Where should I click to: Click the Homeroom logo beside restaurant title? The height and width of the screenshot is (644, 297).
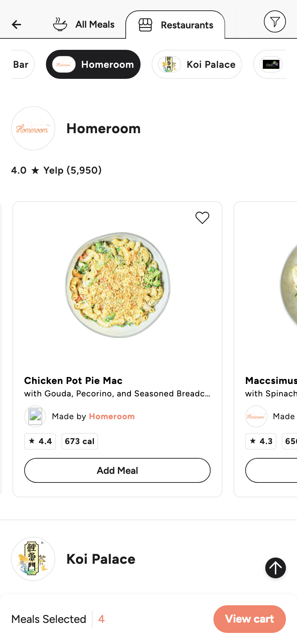point(33,128)
